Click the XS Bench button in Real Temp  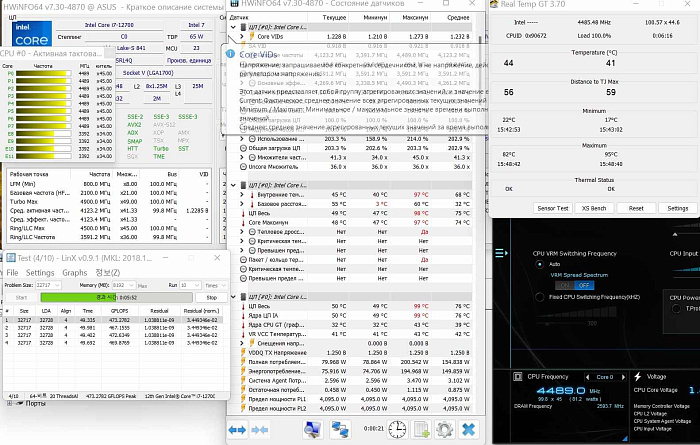pos(593,208)
